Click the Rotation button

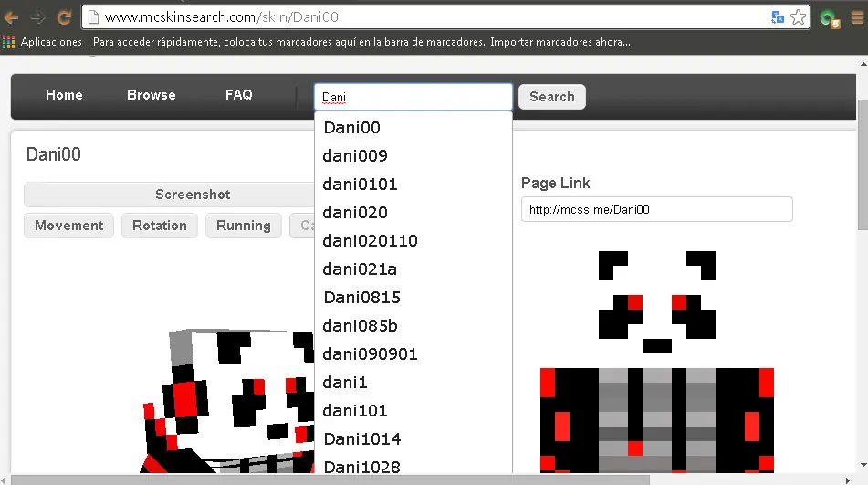160,226
